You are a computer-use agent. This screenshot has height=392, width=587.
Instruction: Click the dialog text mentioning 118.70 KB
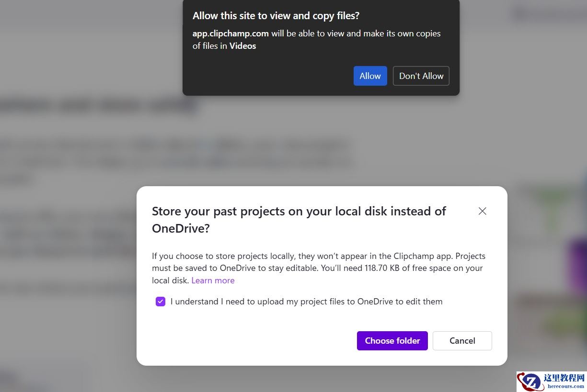click(x=317, y=268)
